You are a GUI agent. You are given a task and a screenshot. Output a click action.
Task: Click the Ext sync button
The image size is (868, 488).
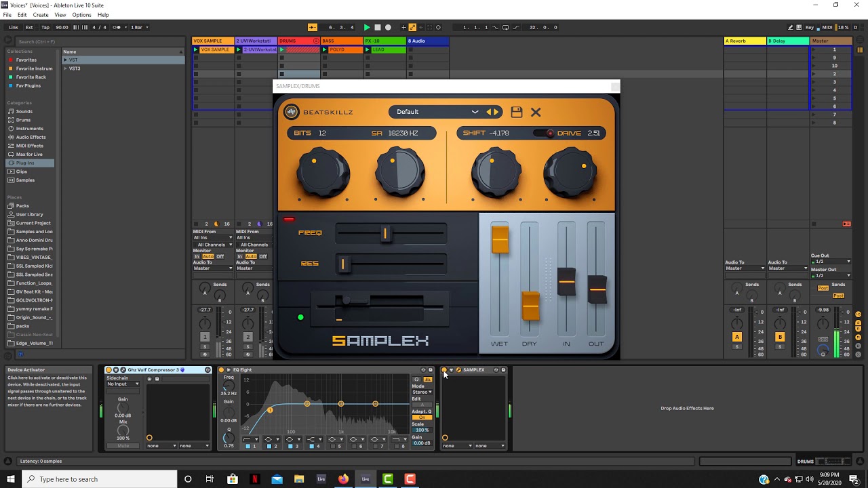coord(29,27)
